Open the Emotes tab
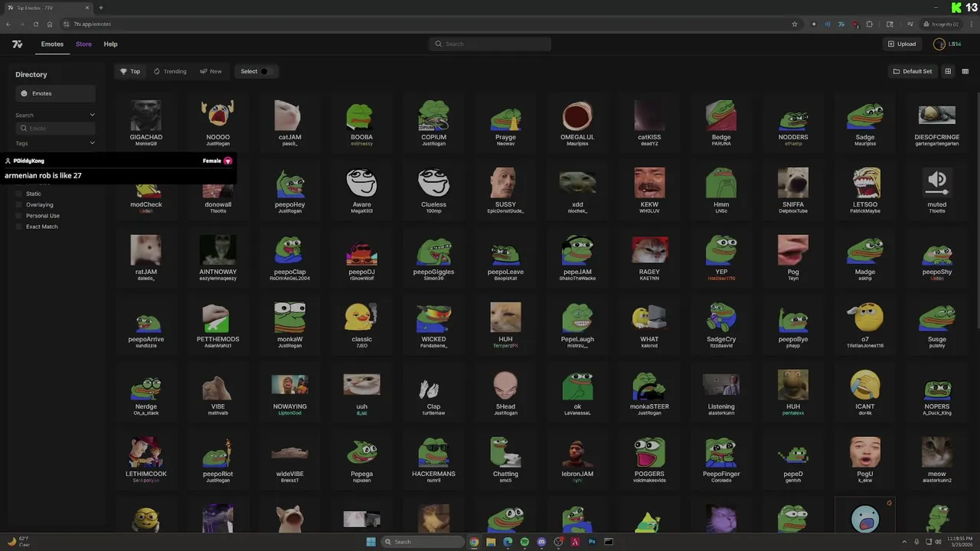The height and width of the screenshot is (551, 980). click(x=52, y=44)
